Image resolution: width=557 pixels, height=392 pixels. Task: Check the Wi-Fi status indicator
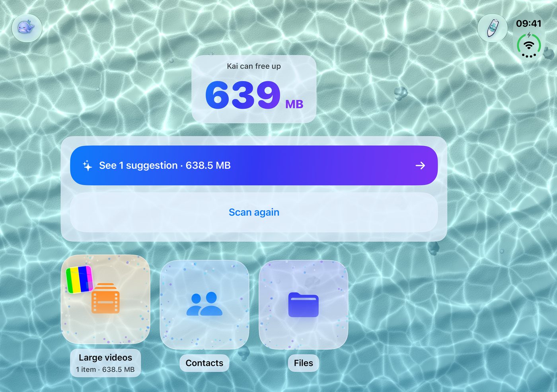tap(529, 46)
